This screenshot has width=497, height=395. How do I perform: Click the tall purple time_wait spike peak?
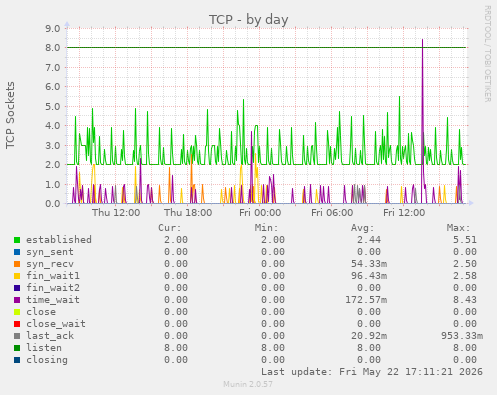422,40
